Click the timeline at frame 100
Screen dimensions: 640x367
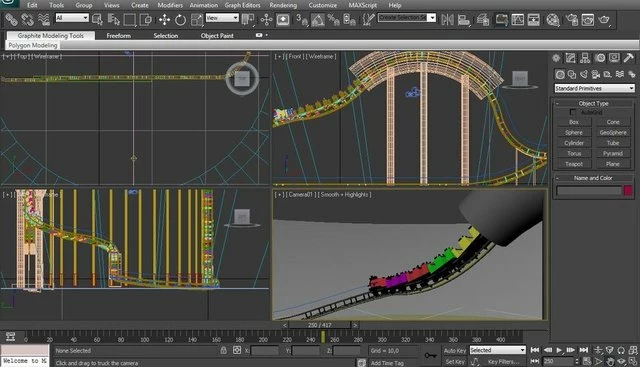144,339
